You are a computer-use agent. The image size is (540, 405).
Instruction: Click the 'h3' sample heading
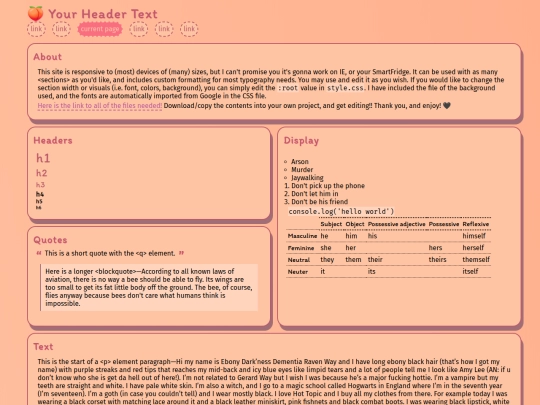click(x=40, y=185)
